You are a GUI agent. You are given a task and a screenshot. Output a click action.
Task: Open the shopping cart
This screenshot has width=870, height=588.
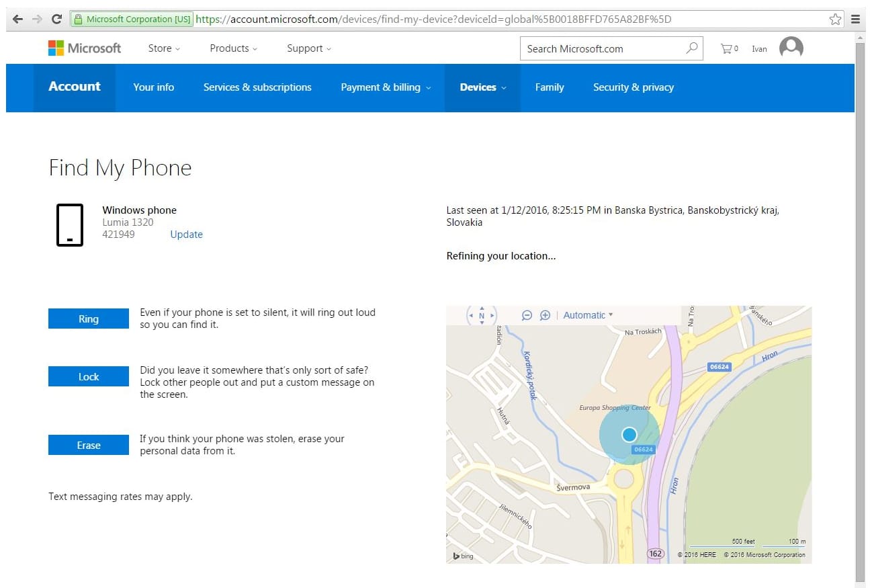point(729,48)
